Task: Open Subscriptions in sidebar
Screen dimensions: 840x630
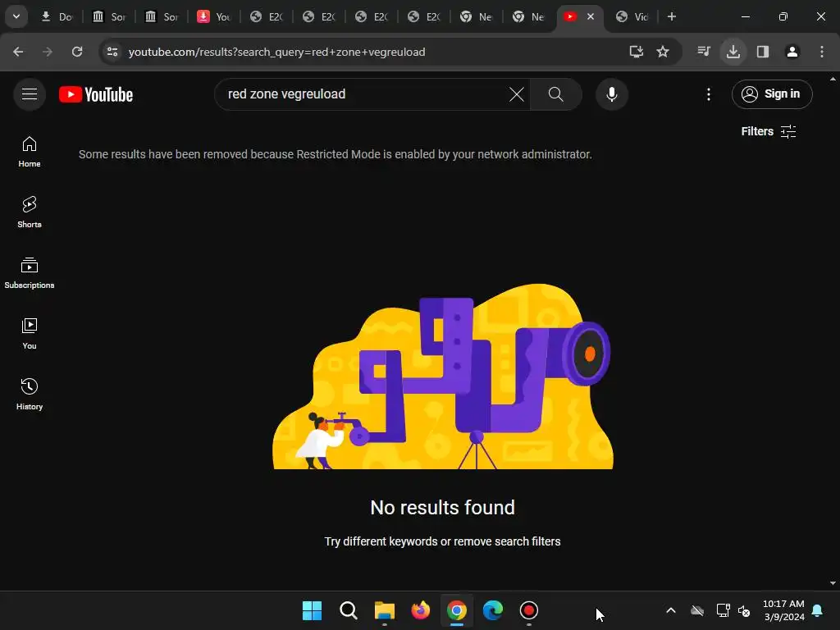Action: tap(30, 273)
